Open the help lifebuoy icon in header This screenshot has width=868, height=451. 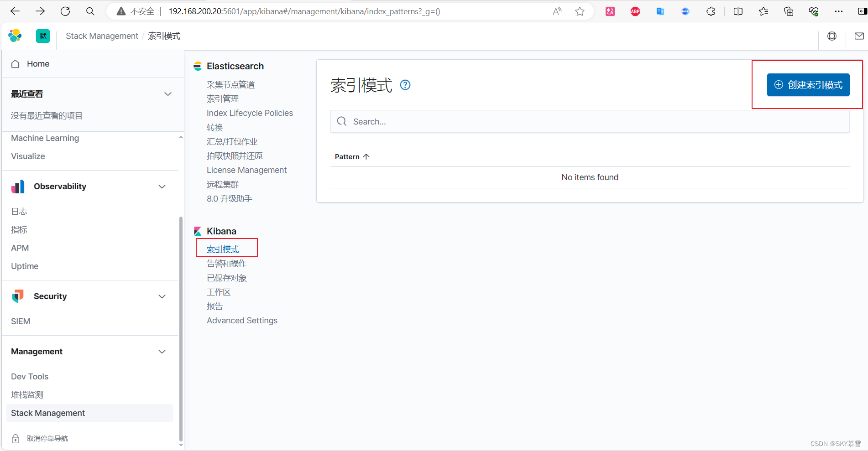point(832,36)
